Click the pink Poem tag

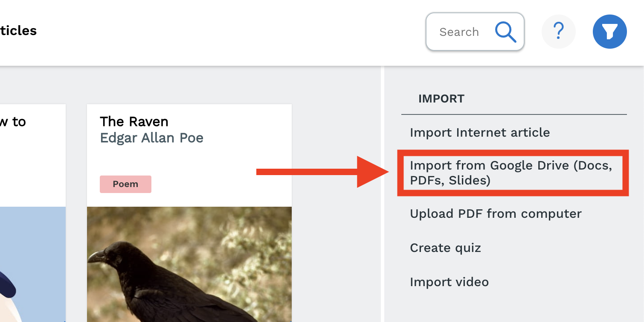point(125,184)
